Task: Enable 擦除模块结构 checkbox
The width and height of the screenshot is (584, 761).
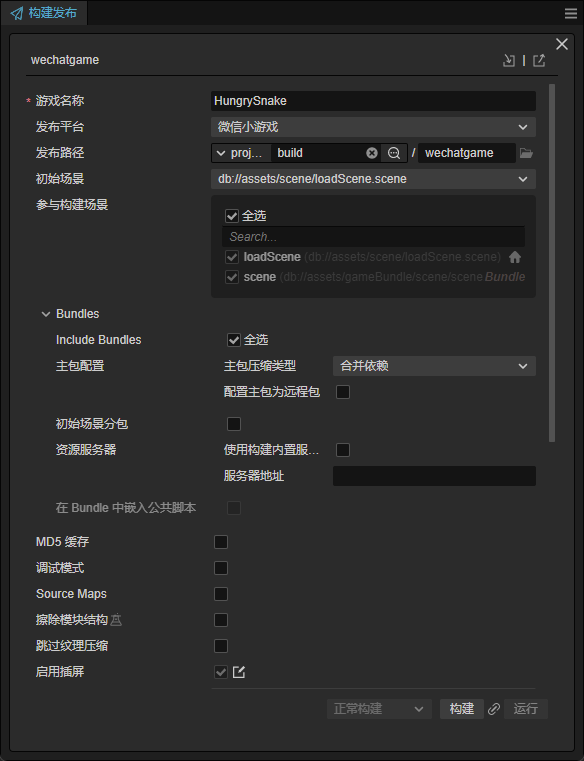Action: point(221,620)
